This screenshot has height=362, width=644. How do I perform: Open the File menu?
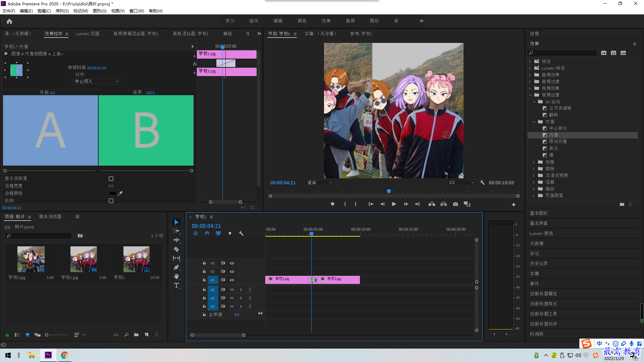[9, 11]
